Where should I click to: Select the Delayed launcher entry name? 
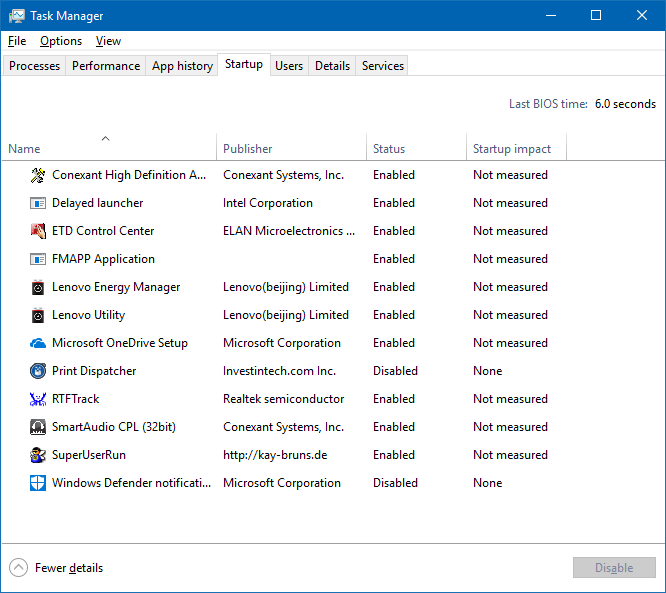pos(97,203)
